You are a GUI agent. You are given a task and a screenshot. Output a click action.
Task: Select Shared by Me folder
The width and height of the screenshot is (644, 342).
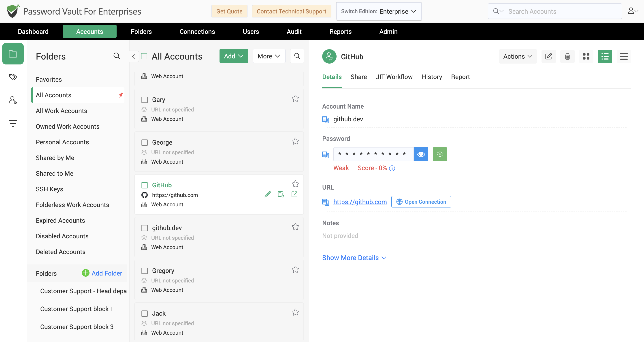(x=55, y=158)
